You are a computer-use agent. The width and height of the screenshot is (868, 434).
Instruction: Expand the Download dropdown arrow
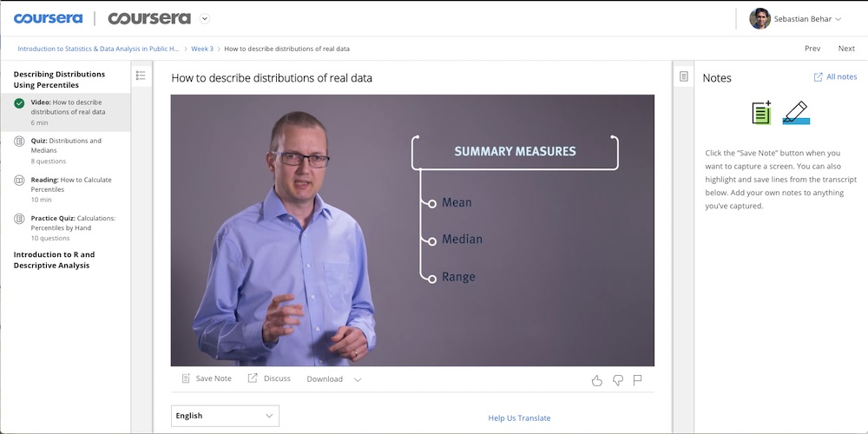358,380
